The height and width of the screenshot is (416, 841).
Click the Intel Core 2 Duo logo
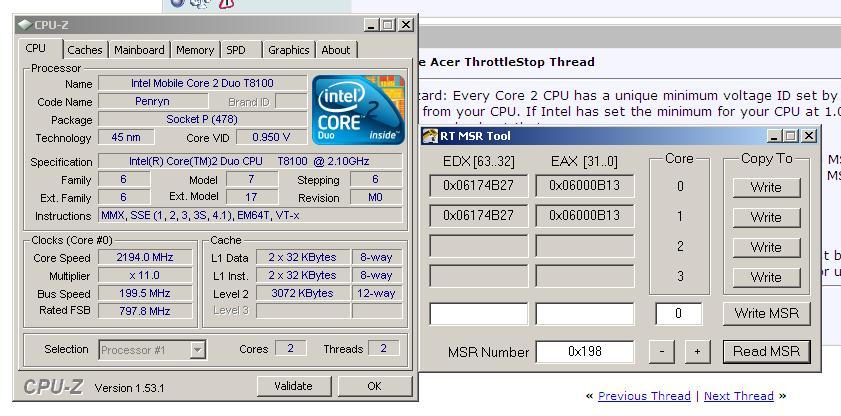pyautogui.click(x=358, y=110)
